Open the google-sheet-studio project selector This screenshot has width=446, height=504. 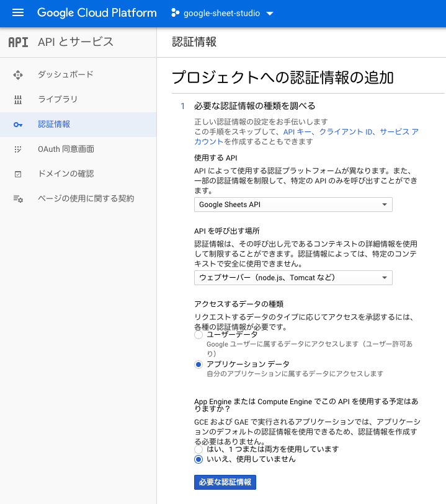click(x=222, y=13)
